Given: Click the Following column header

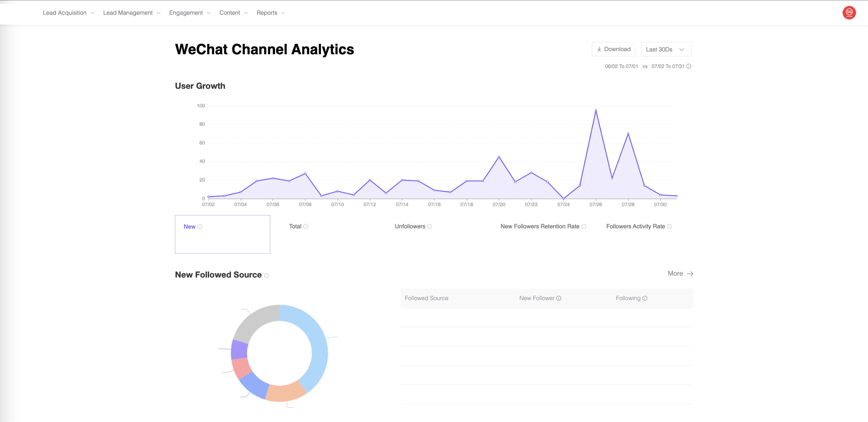Looking at the screenshot, I should click(628, 298).
